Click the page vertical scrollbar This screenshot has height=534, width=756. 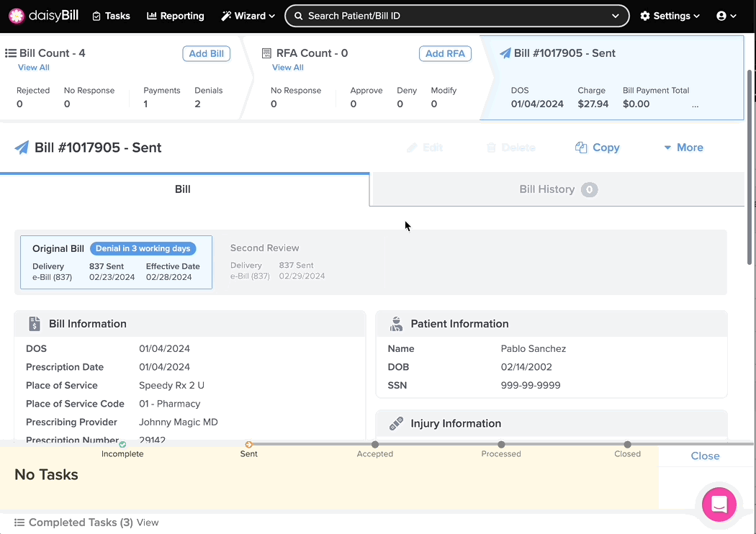(x=750, y=167)
